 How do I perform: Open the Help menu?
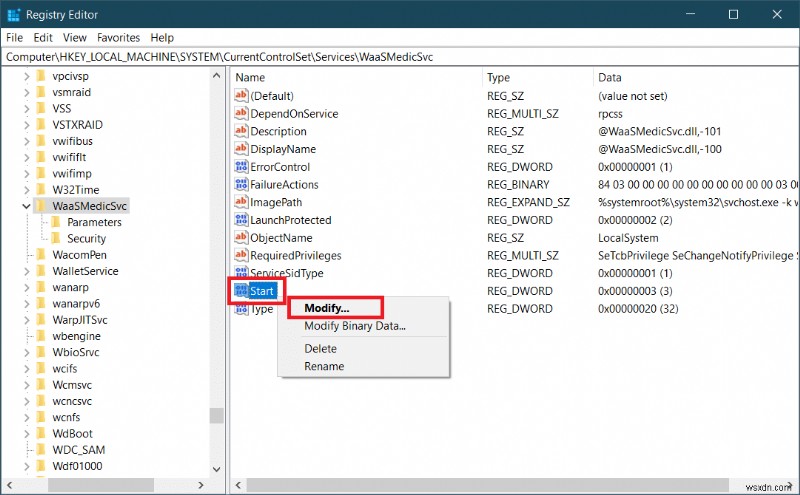[162, 38]
